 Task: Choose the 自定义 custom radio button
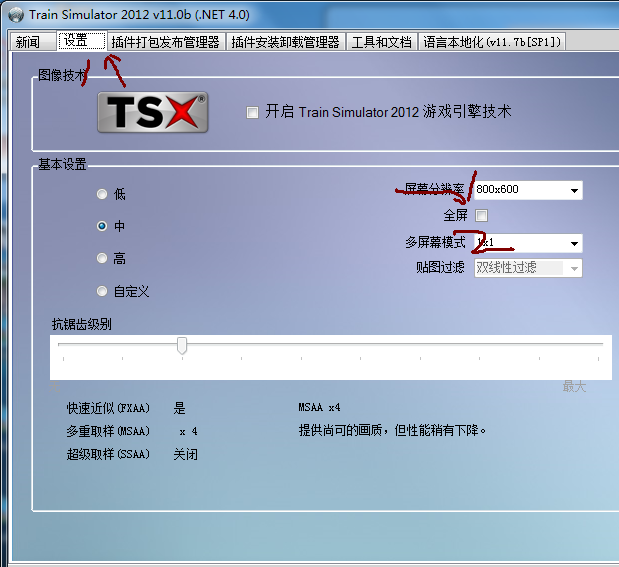click(x=102, y=292)
